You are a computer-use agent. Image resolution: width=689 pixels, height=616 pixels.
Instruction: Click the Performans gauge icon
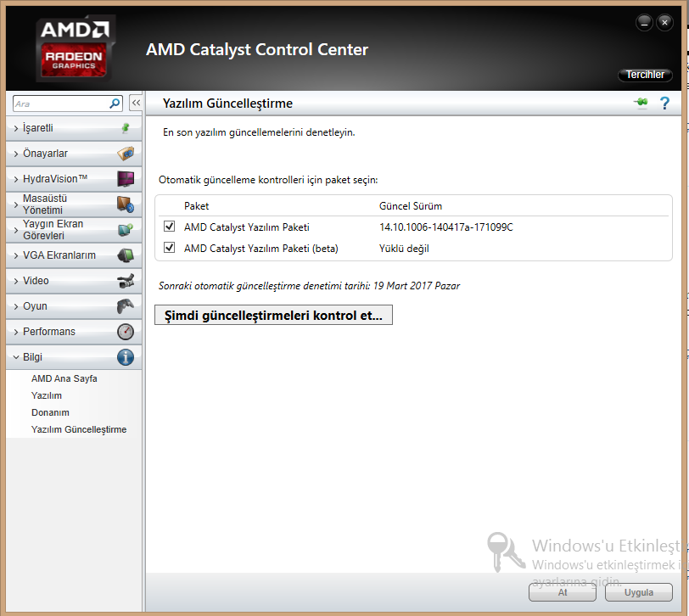(x=126, y=332)
